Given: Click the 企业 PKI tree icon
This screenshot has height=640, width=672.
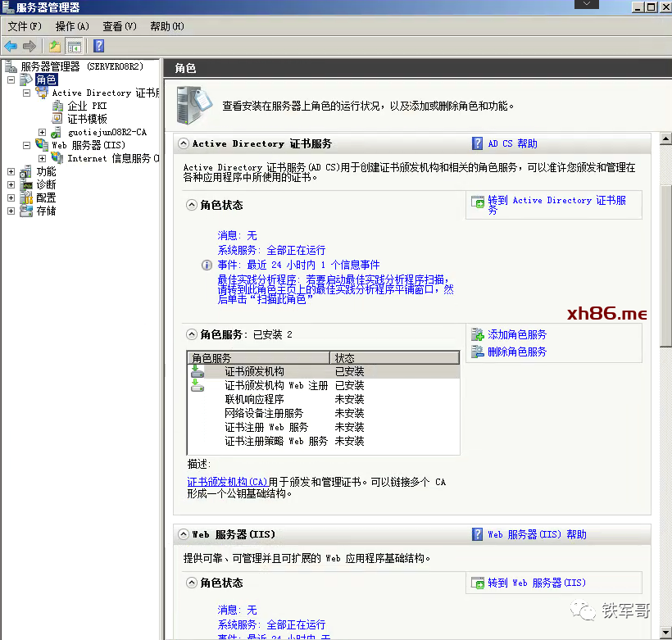Looking at the screenshot, I should [57, 106].
